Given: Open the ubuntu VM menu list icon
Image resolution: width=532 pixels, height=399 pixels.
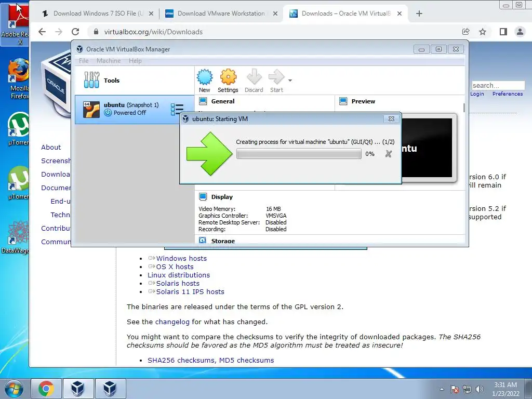Looking at the screenshot, I should pyautogui.click(x=177, y=109).
